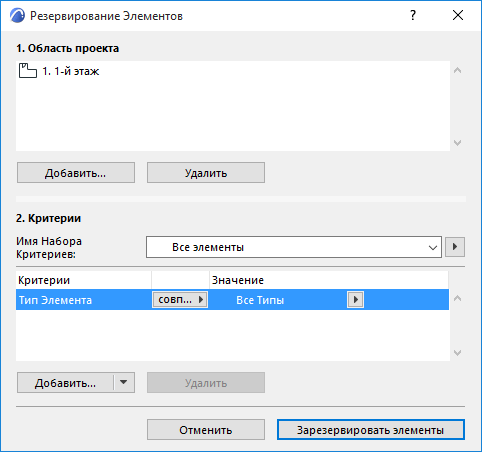This screenshot has width=482, height=452.
Task: Click the Критерии column header
Action: pyautogui.click(x=83, y=280)
